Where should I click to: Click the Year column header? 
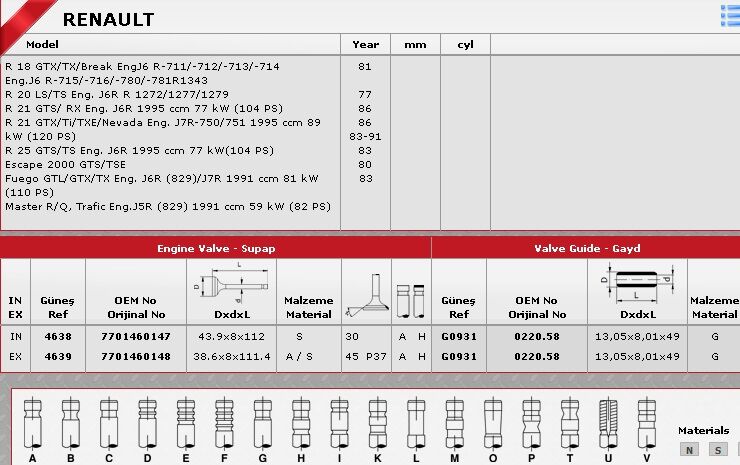[364, 45]
